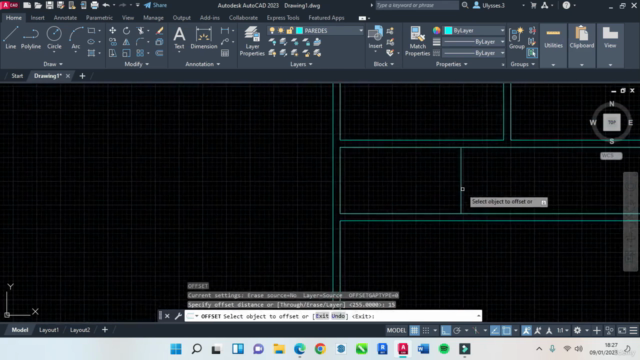This screenshot has height=360, width=640.
Task: Open the Manage ribbon tab
Action: pos(153,18)
